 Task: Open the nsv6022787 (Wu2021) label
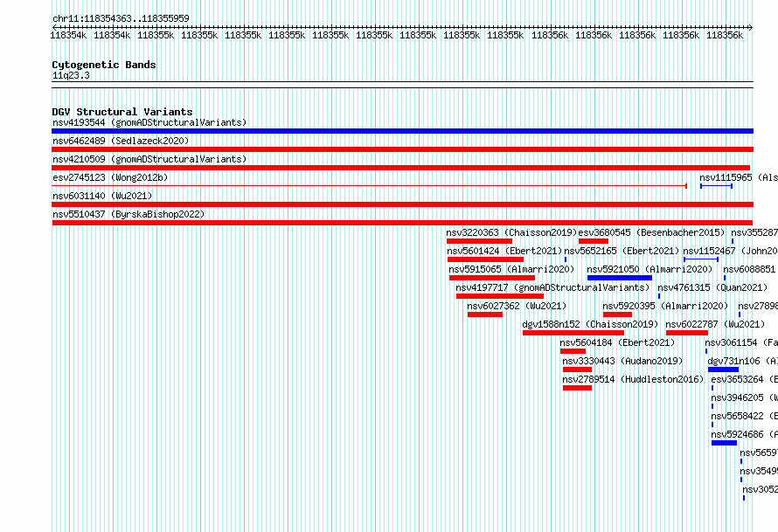point(715,324)
